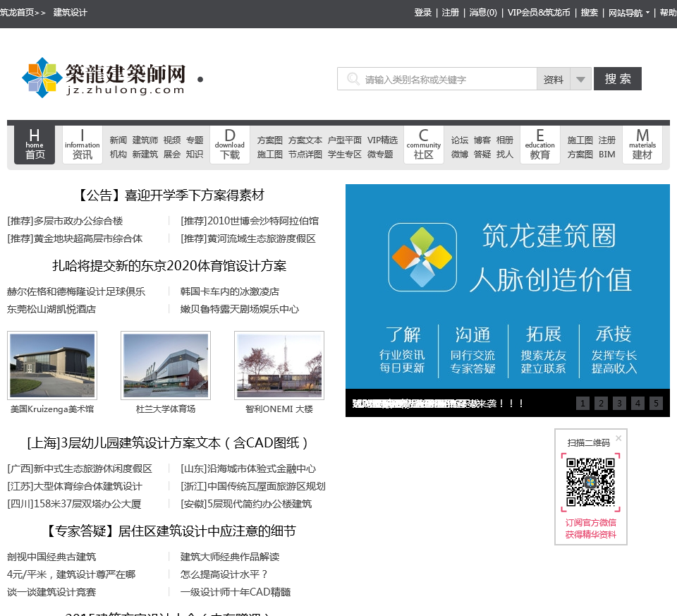Select the H home 首页 nav tab
The width and height of the screenshot is (677, 616).
35,145
